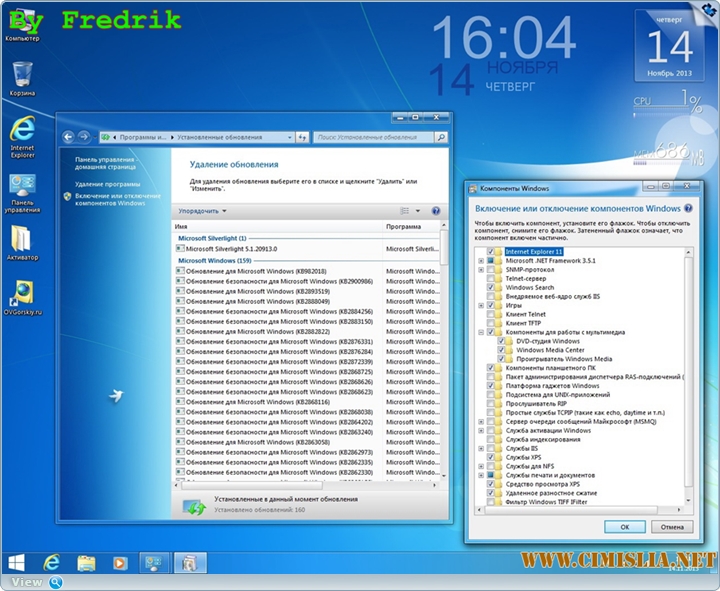Screen dimensions: 720x591
Task: Enable the Telnet-сервер checkbox
Action: pyautogui.click(x=490, y=278)
